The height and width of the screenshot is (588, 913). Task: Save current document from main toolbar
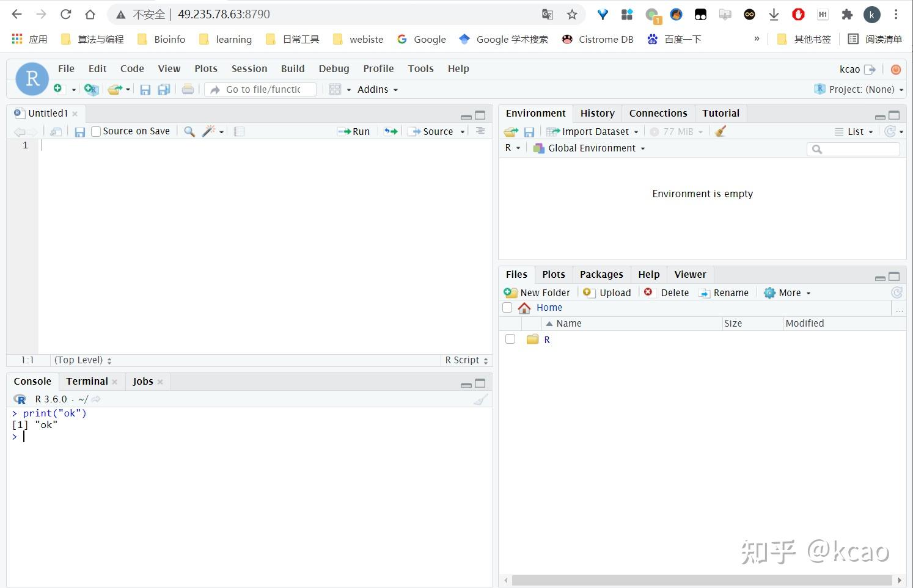(x=145, y=90)
